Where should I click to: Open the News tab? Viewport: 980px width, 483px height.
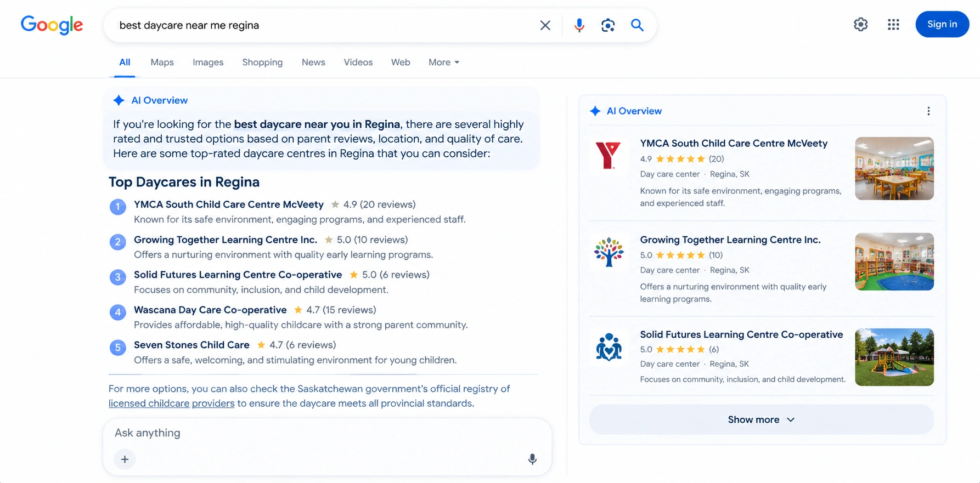click(x=313, y=62)
